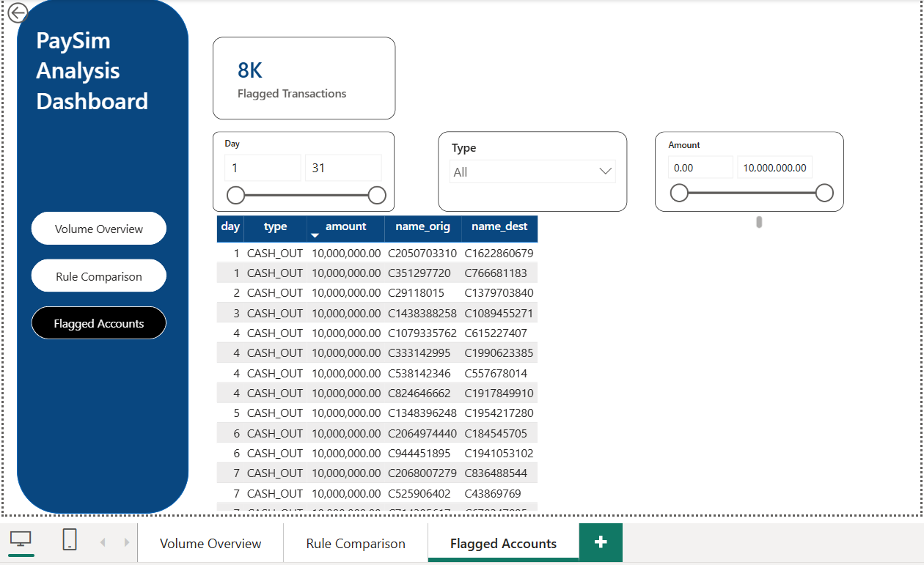Sort by name_orig column header
Screen dimensions: 924x565
click(x=423, y=227)
